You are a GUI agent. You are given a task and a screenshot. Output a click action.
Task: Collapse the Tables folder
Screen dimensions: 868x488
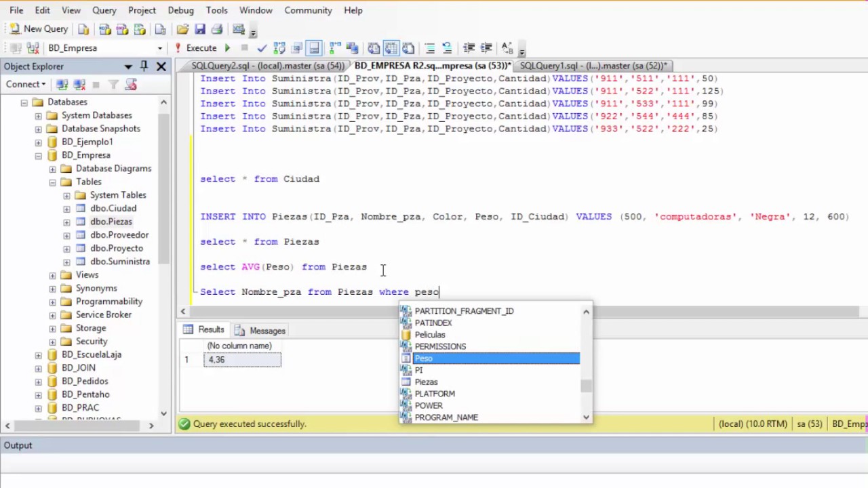tap(52, 182)
